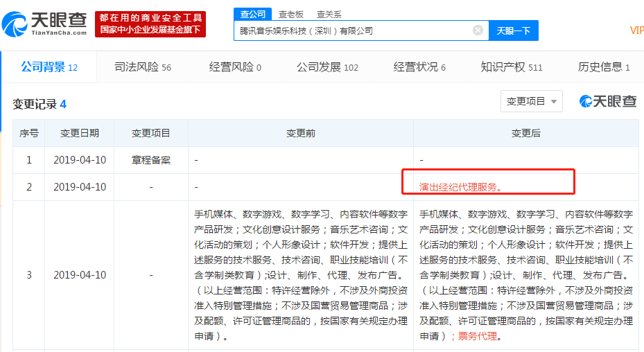The height and width of the screenshot is (352, 644).
Task: Expand the 变更项目 filter dropdown
Action: pos(532,101)
